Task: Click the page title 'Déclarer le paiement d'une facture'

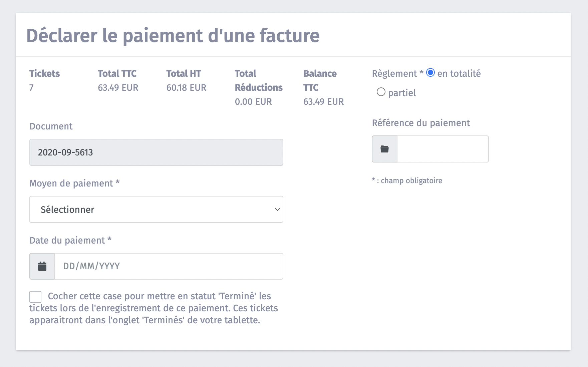Action: point(173,36)
